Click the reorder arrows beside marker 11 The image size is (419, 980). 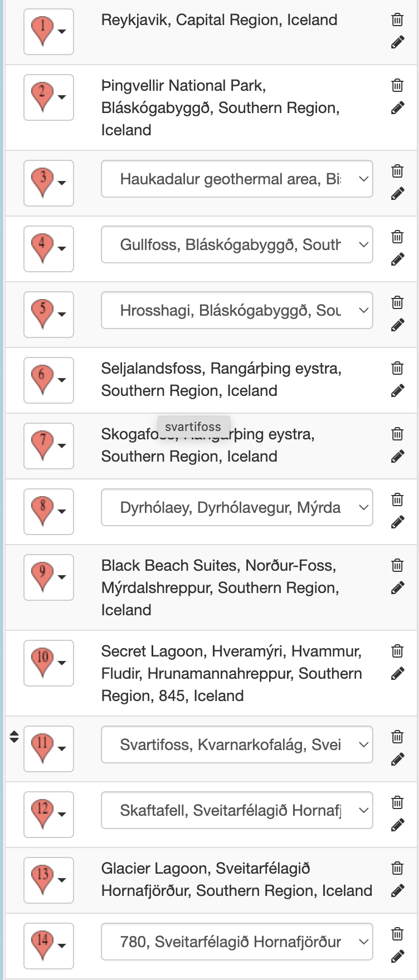14,737
